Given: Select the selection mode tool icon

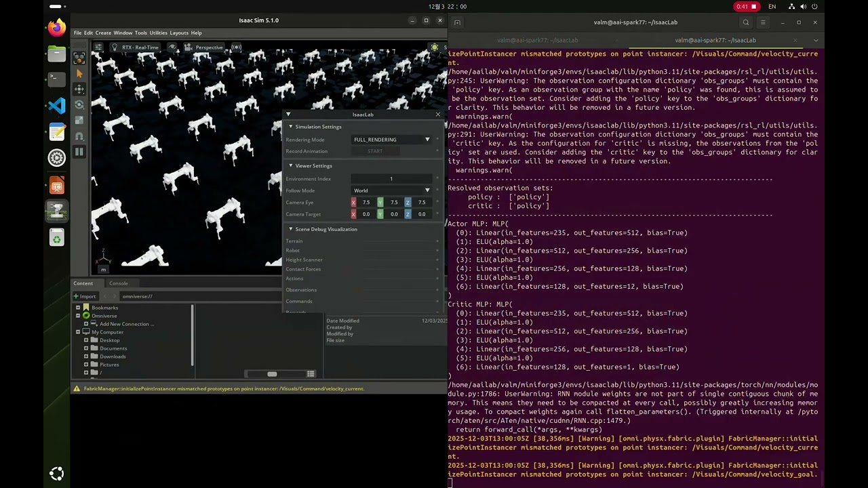Looking at the screenshot, I should coord(79,58).
